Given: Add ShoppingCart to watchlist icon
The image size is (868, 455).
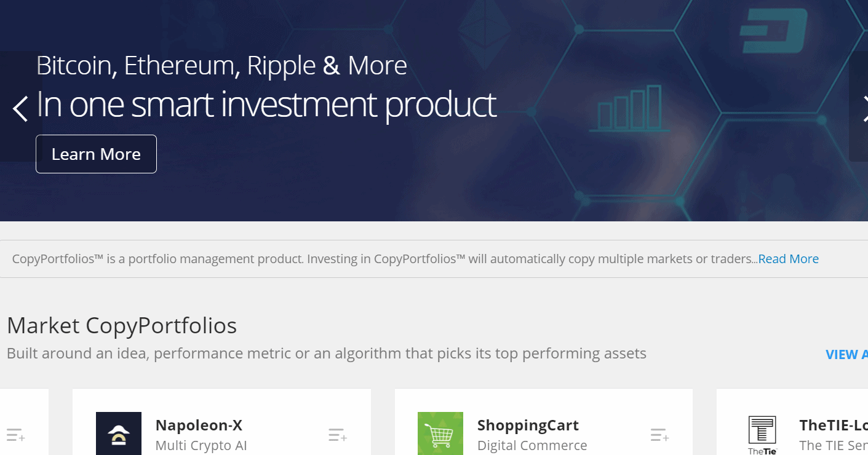Looking at the screenshot, I should (659, 435).
